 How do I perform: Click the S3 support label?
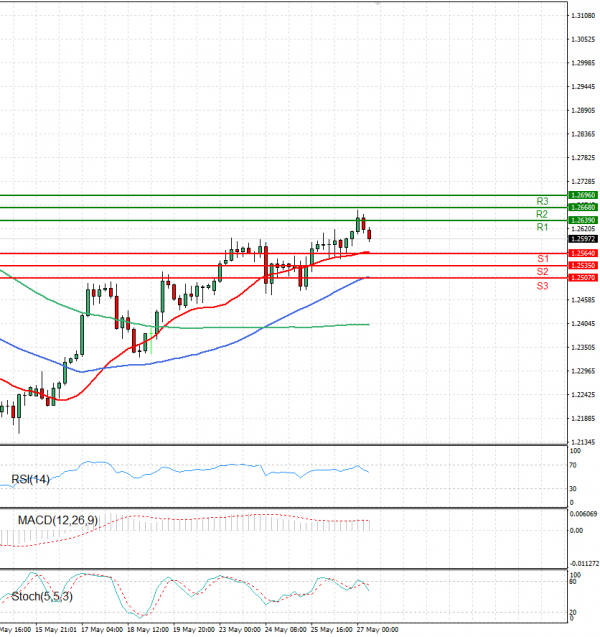coord(542,286)
